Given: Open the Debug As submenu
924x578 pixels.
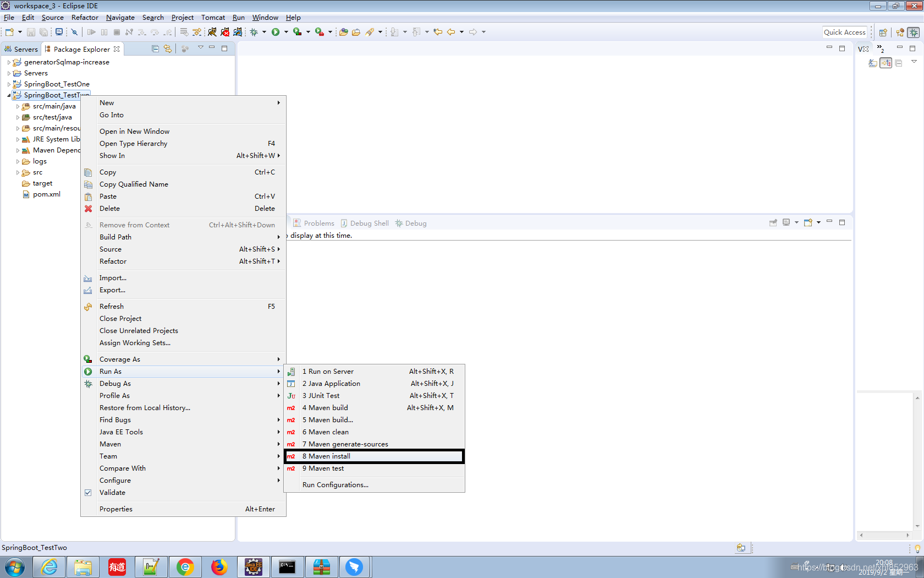Looking at the screenshot, I should click(x=184, y=384).
